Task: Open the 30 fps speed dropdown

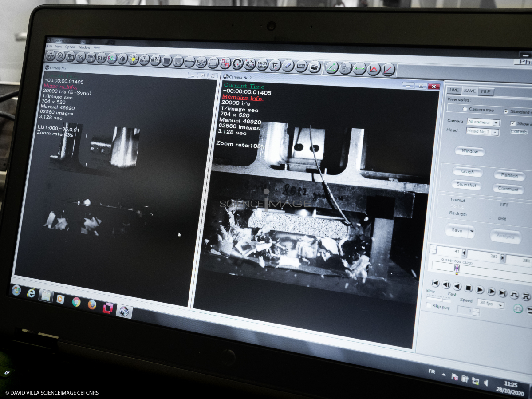Action: point(491,303)
